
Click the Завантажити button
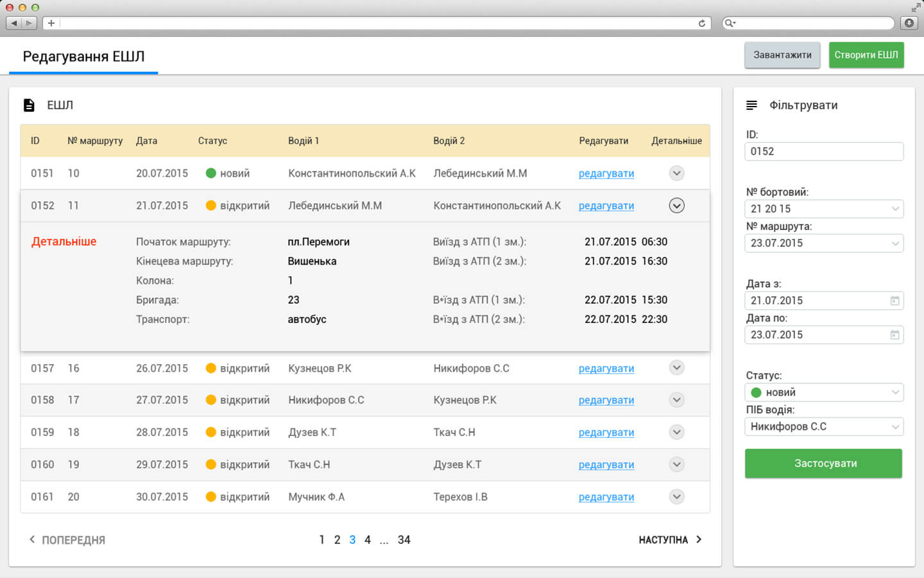point(782,55)
